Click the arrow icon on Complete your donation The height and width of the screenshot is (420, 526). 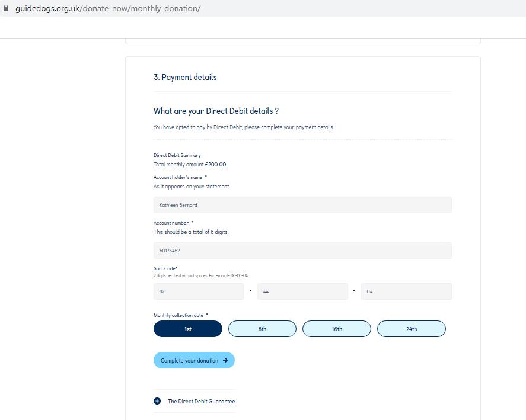[x=225, y=360]
